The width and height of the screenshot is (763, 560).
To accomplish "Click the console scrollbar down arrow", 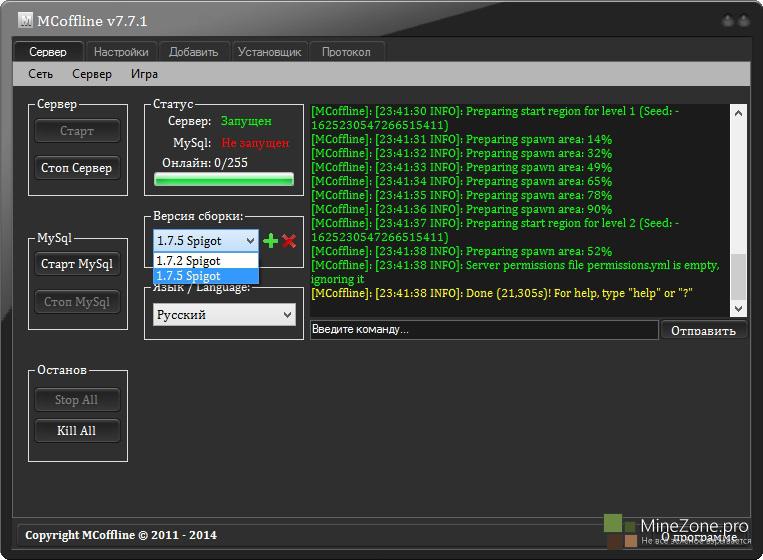I will click(x=738, y=308).
